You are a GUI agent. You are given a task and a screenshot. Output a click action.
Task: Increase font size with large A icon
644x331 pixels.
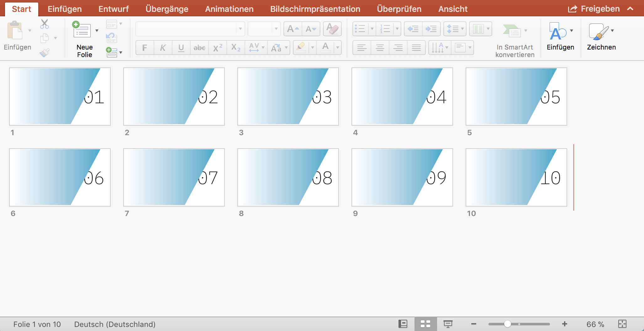pyautogui.click(x=293, y=29)
